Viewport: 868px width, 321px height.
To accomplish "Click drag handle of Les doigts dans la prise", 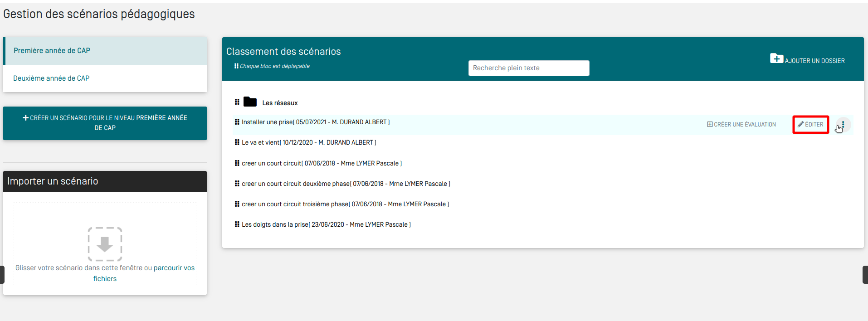I will tap(237, 224).
